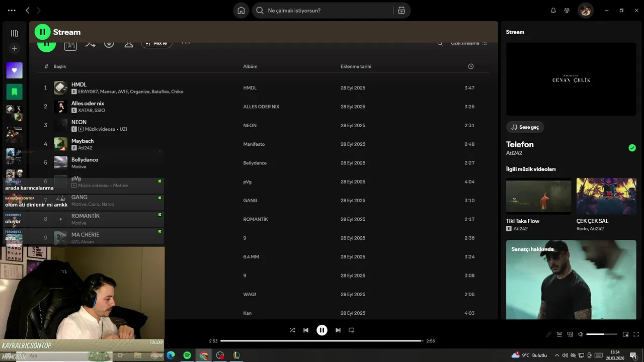This screenshot has width=644, height=362.
Task: Sort by the Albüm column header
Action: [x=250, y=66]
